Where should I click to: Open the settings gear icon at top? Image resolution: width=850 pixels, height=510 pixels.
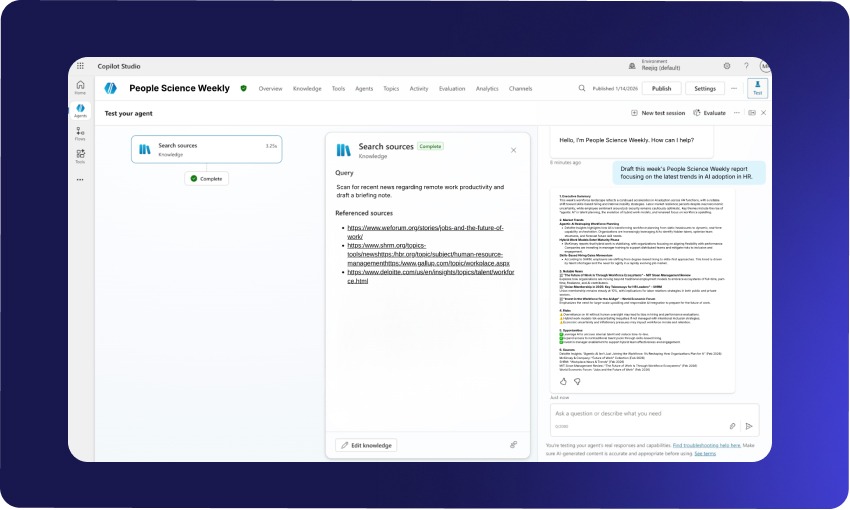(726, 66)
